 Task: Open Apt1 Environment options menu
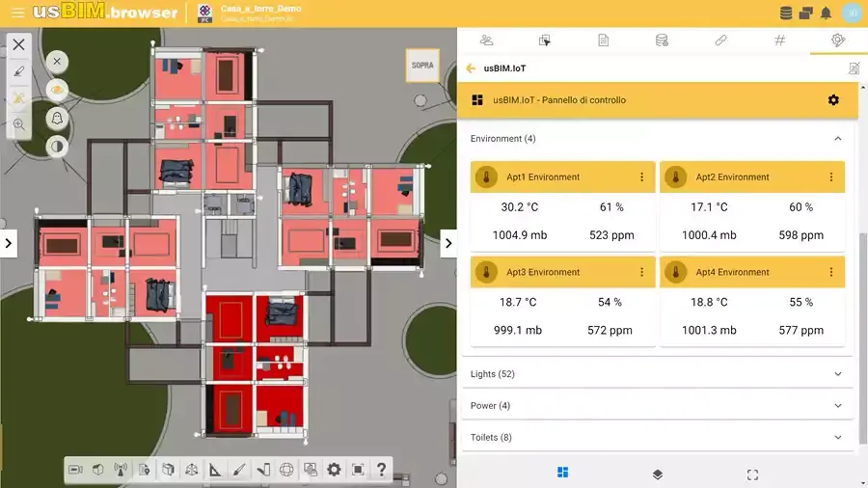(x=641, y=177)
